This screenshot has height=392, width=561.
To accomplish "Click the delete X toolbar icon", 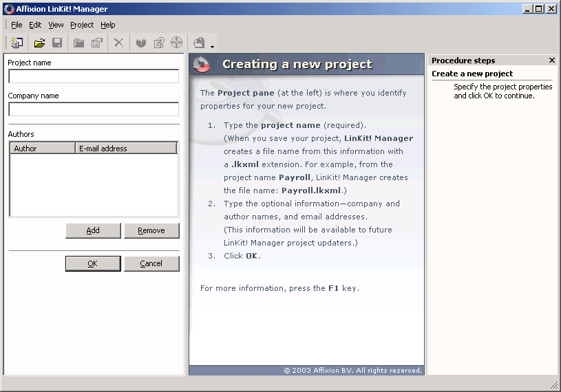I will point(119,43).
